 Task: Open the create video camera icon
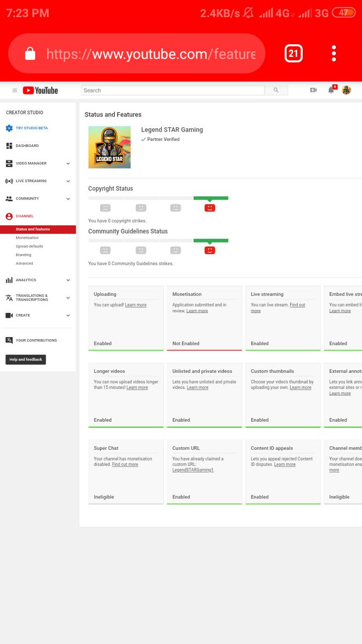point(313,90)
